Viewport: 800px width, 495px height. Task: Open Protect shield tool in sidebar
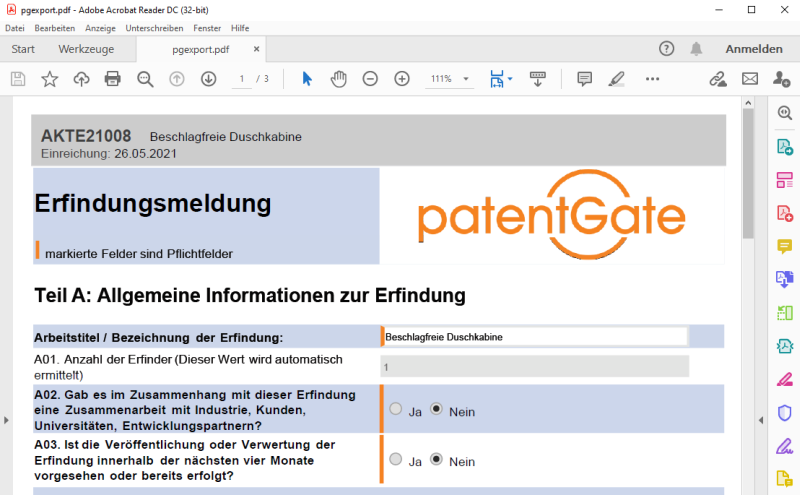785,412
